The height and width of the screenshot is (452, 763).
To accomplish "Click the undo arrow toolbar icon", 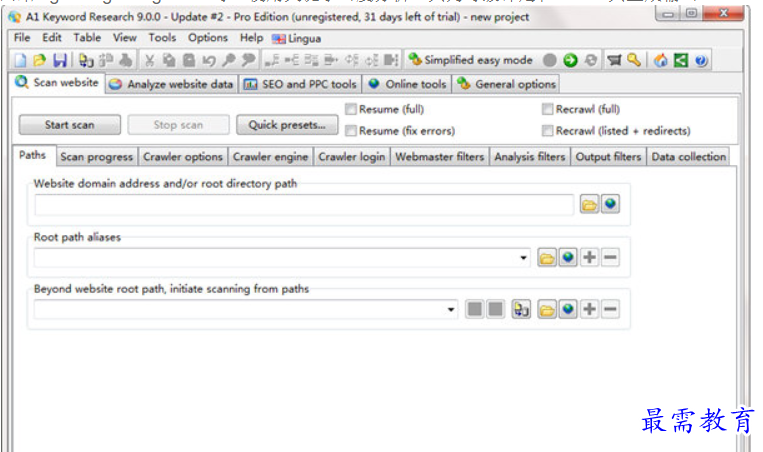I will (209, 60).
